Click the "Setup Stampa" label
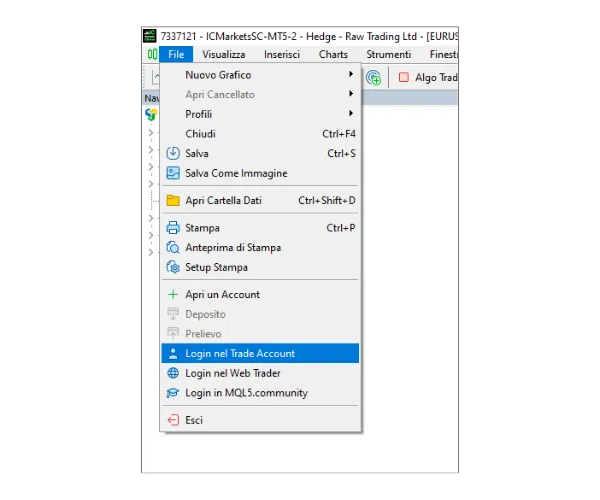This screenshot has height=500, width=600. [216, 267]
